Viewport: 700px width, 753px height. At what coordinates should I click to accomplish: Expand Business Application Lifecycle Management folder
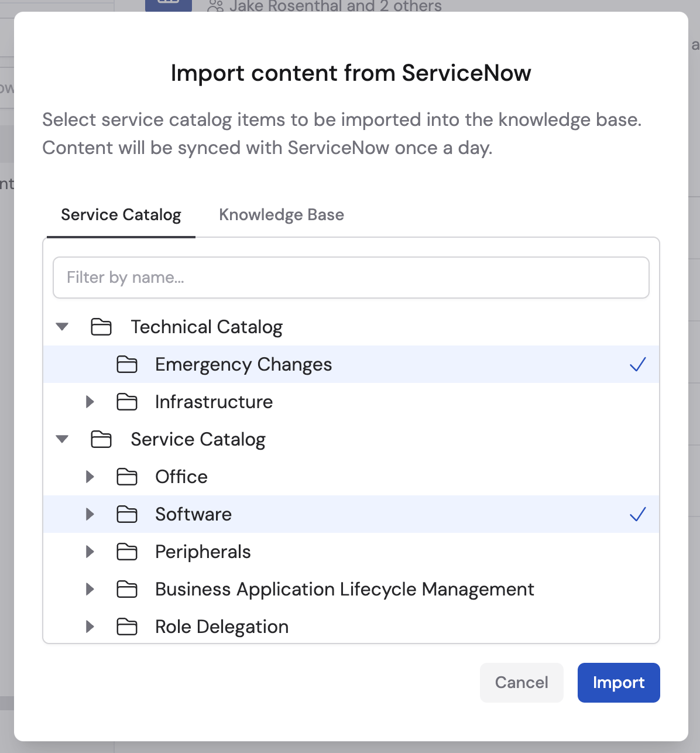point(90,589)
